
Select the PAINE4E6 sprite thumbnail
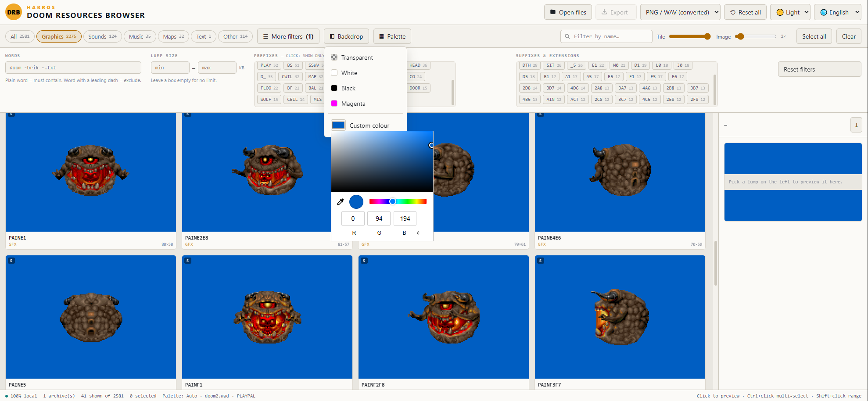tap(620, 172)
